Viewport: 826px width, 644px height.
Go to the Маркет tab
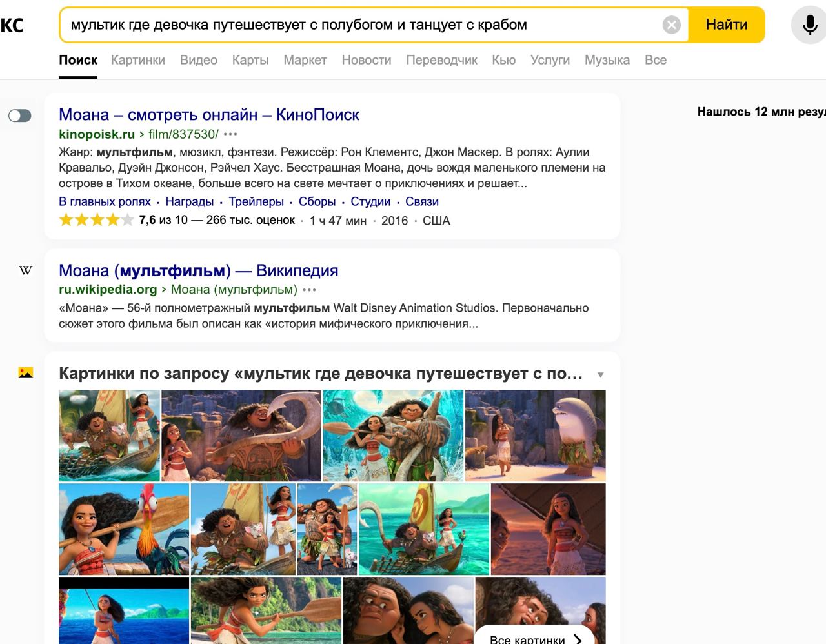pyautogui.click(x=305, y=60)
